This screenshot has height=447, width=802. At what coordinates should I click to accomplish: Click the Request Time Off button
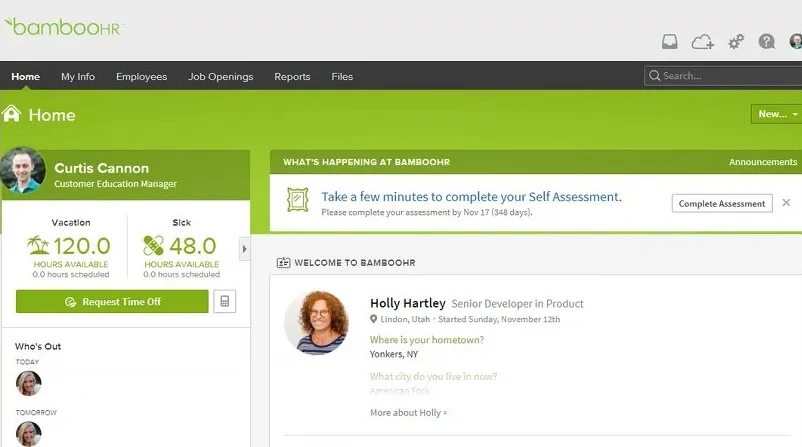pos(112,302)
